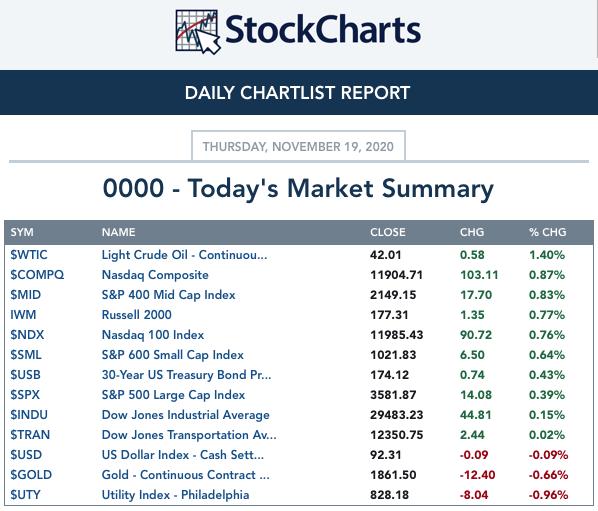Open the $WTIC symbol link
Image resolution: width=598 pixels, height=511 pixels.
(x=29, y=255)
